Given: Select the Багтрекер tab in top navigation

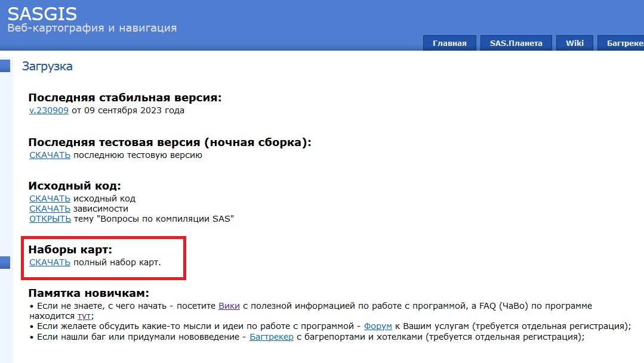Looking at the screenshot, I should click(x=624, y=44).
